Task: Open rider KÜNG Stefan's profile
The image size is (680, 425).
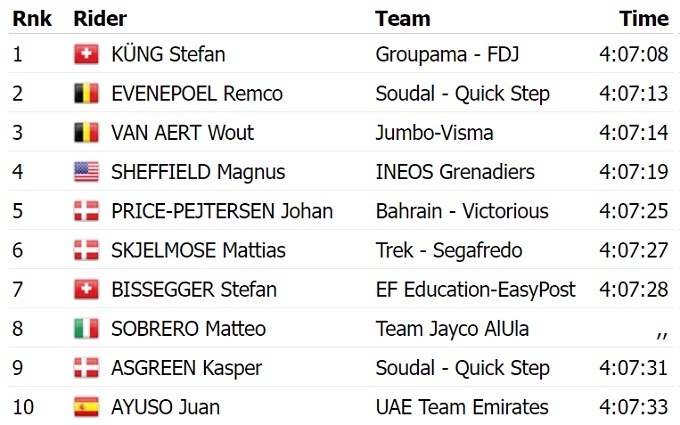Action: pyautogui.click(x=168, y=54)
